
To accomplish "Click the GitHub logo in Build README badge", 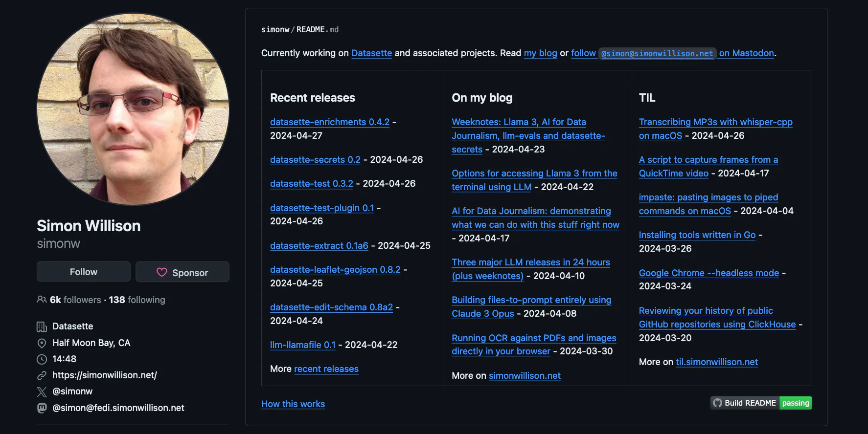I will [x=717, y=403].
